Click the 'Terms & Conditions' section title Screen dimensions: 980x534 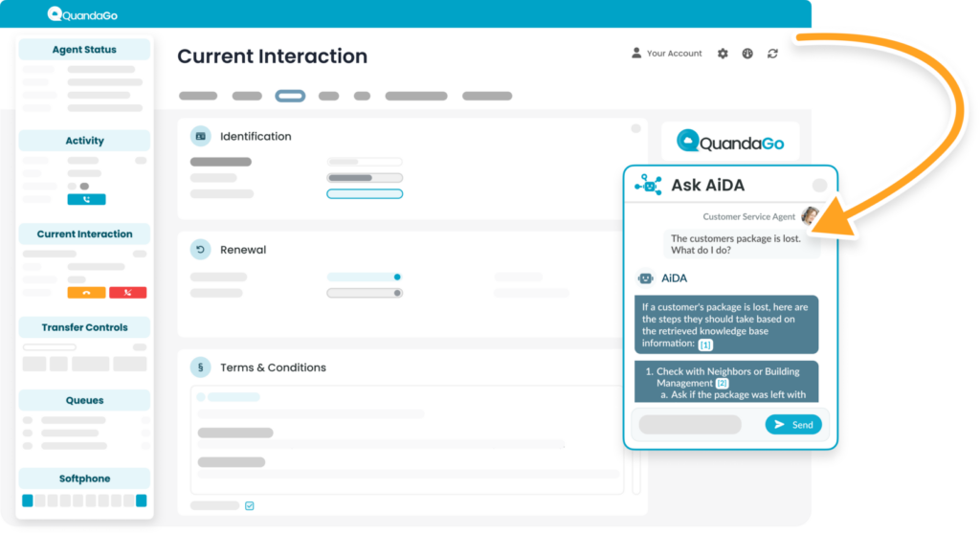tap(273, 367)
